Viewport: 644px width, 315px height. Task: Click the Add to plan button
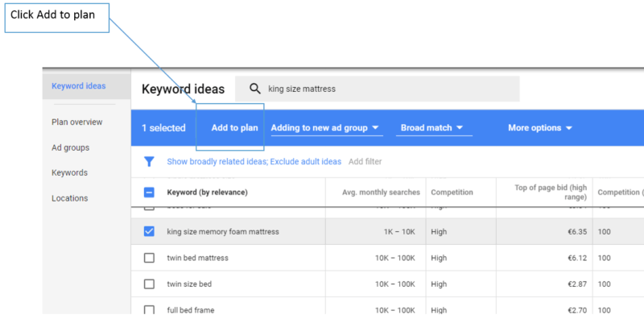pos(234,128)
